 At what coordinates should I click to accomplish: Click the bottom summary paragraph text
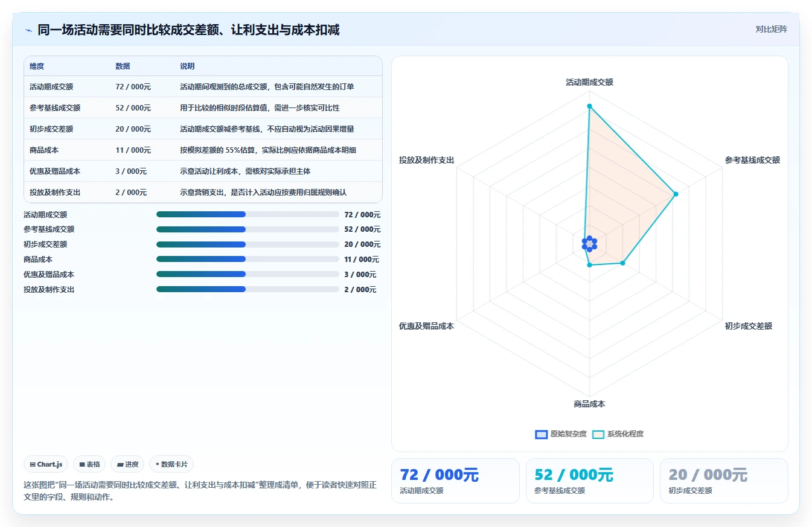tap(200, 491)
